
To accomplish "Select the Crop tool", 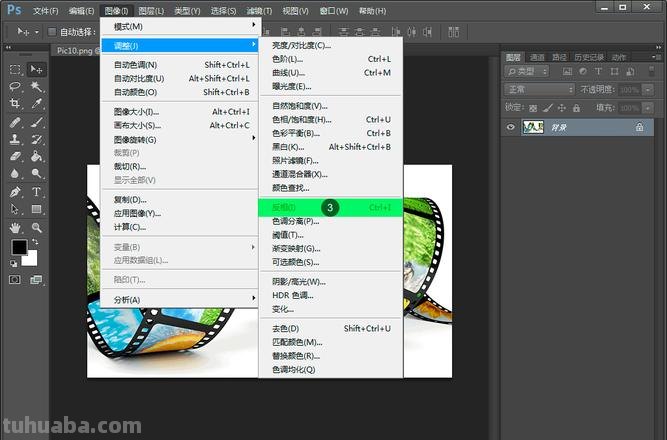I will pyautogui.click(x=15, y=104).
